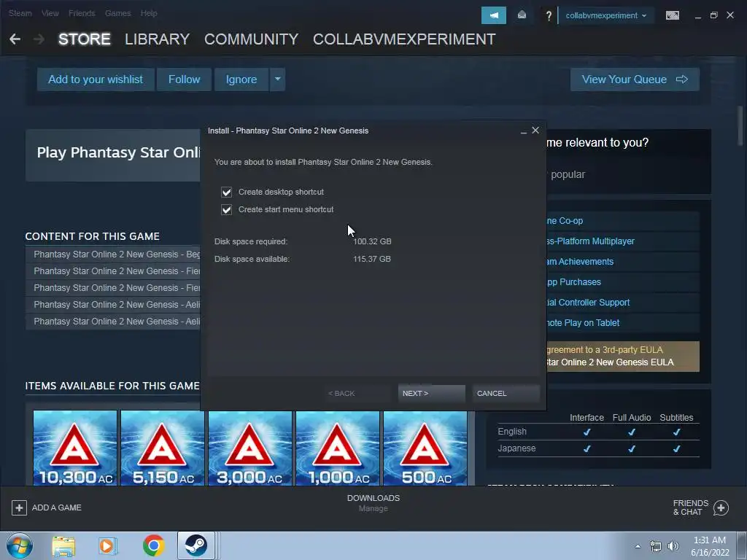Open the Steam menu
The height and width of the screenshot is (560, 747).
click(x=20, y=13)
